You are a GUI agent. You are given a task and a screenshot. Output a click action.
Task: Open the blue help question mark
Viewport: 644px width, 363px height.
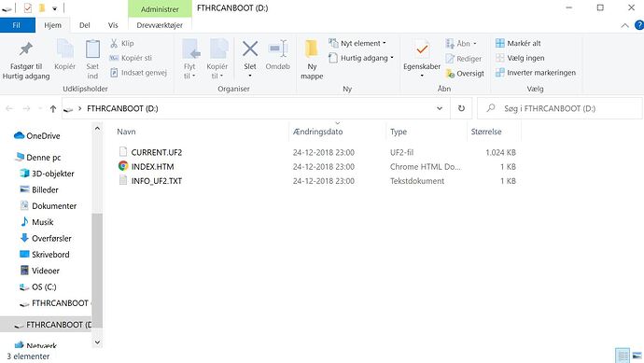[639, 25]
